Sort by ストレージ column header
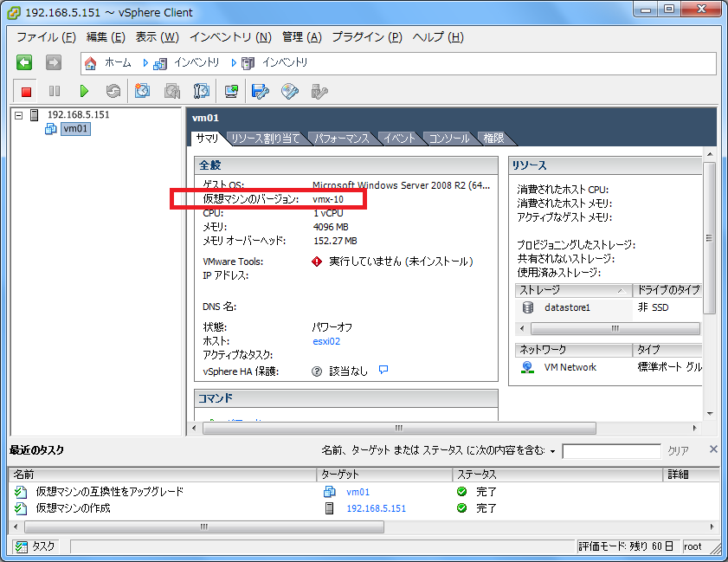 pos(573,290)
